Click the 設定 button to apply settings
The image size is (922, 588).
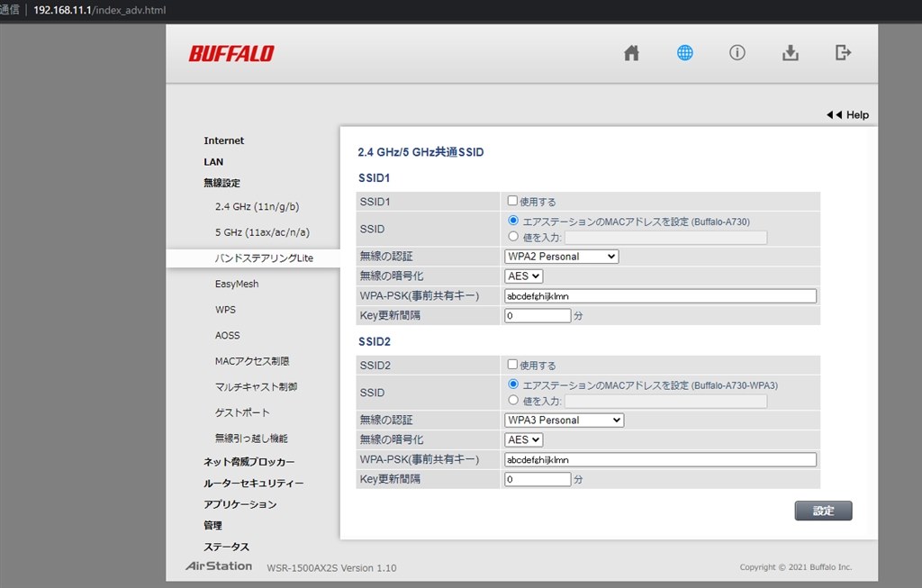(x=822, y=510)
